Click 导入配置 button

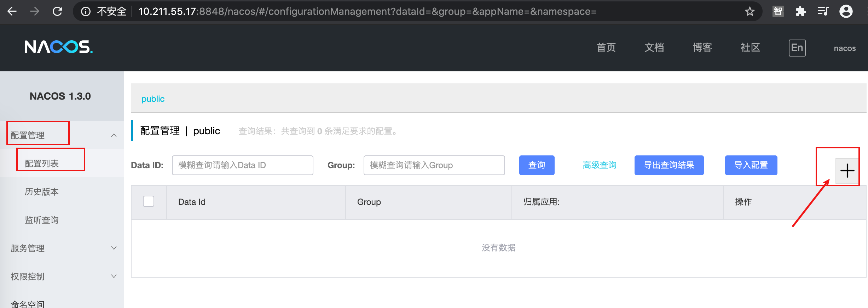point(751,165)
